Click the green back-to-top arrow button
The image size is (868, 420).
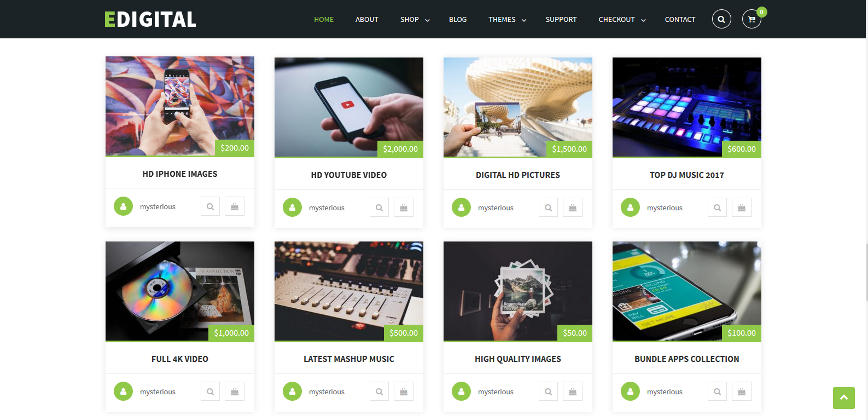point(844,398)
